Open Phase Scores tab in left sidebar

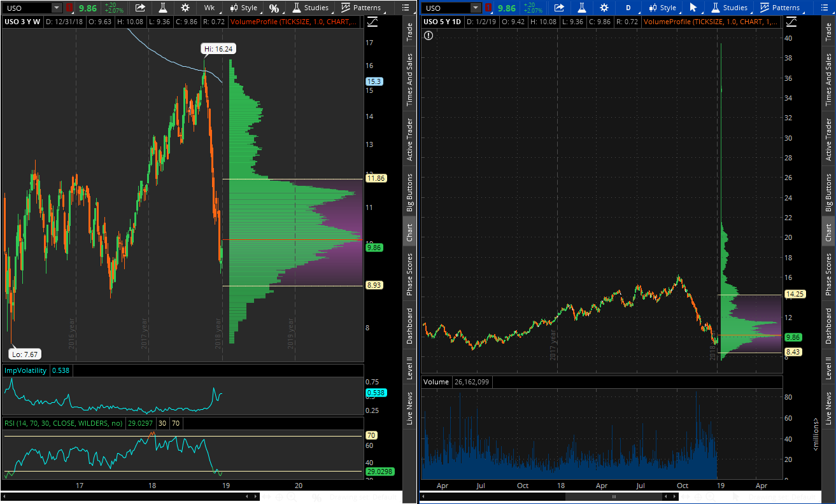click(x=409, y=274)
